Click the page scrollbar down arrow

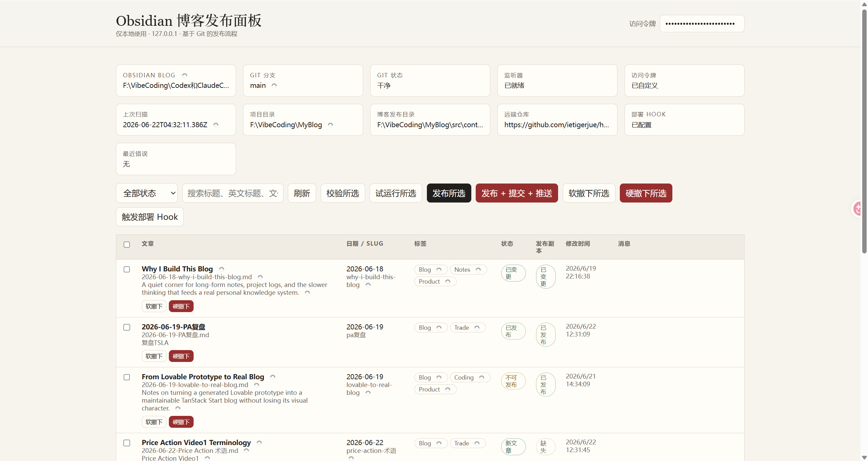click(864, 457)
